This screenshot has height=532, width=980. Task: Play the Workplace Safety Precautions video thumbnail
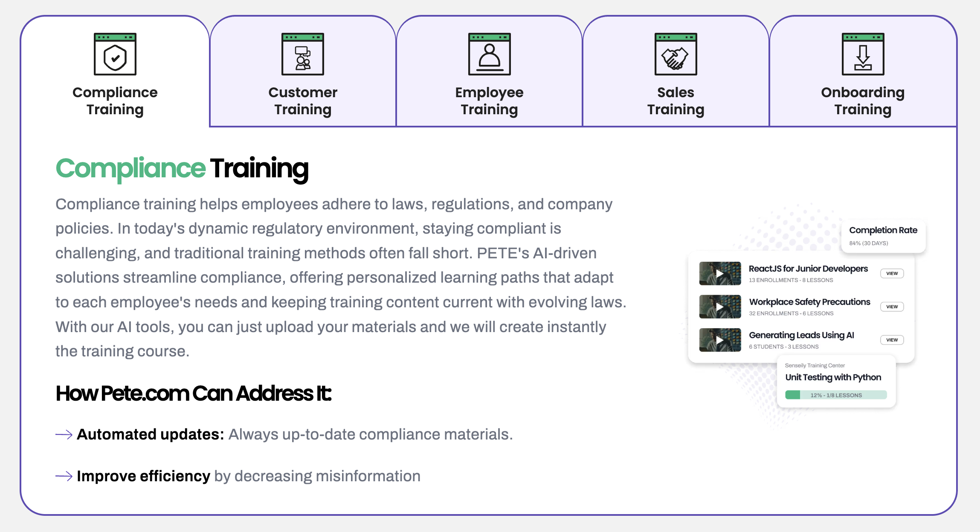pos(720,306)
